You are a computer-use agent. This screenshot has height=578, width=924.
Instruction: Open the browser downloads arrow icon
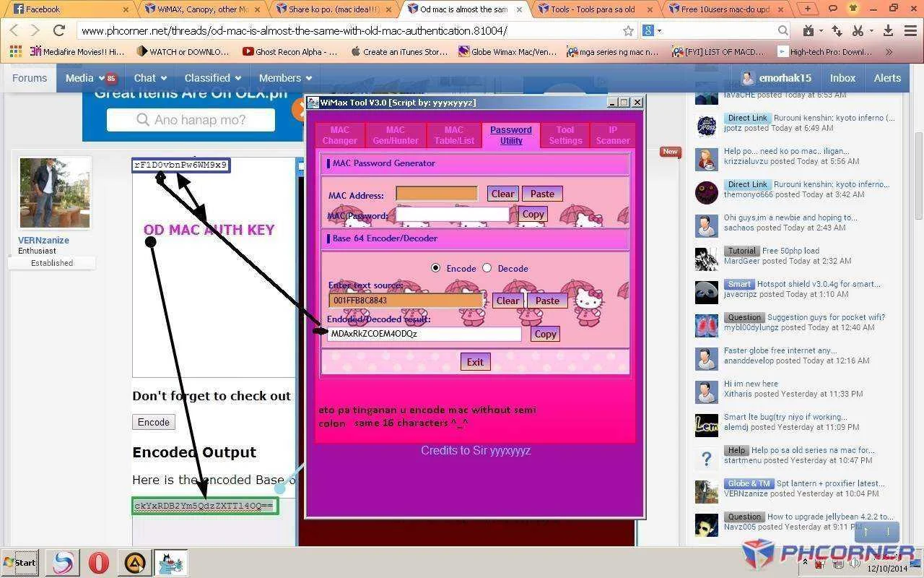click(x=888, y=30)
